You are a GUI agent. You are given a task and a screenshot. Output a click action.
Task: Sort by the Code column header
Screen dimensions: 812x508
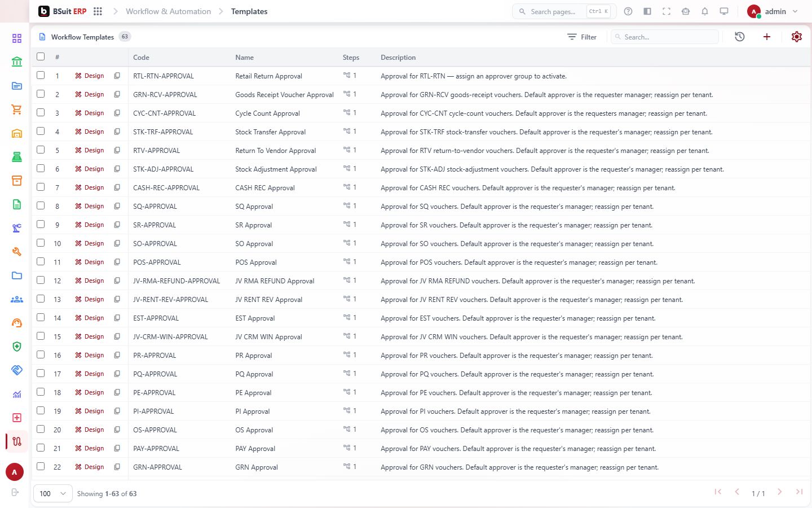(x=141, y=58)
